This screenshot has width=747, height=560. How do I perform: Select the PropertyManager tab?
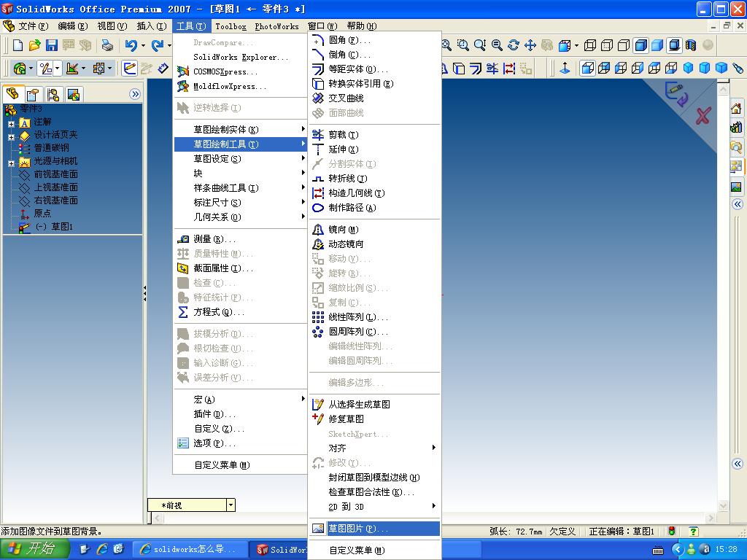coord(34,94)
